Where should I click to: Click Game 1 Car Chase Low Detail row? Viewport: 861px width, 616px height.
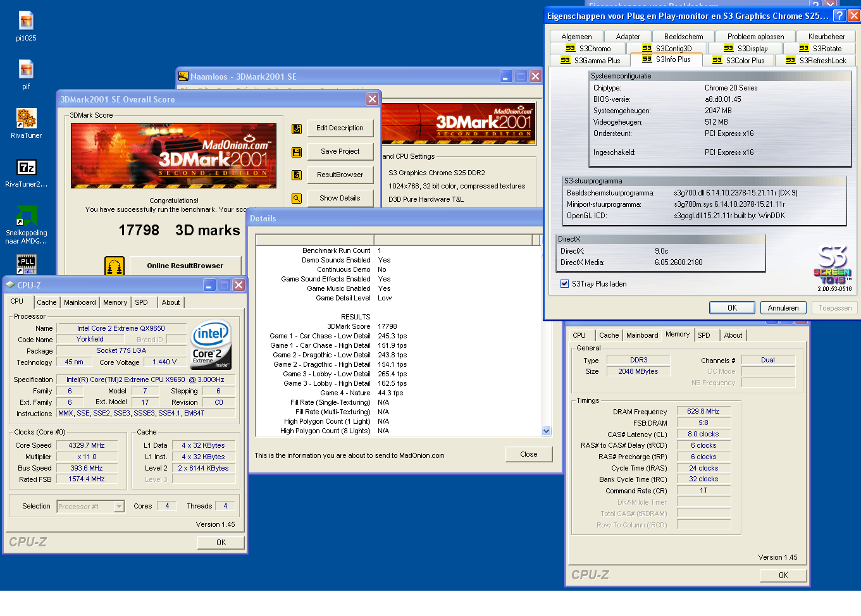click(x=338, y=336)
